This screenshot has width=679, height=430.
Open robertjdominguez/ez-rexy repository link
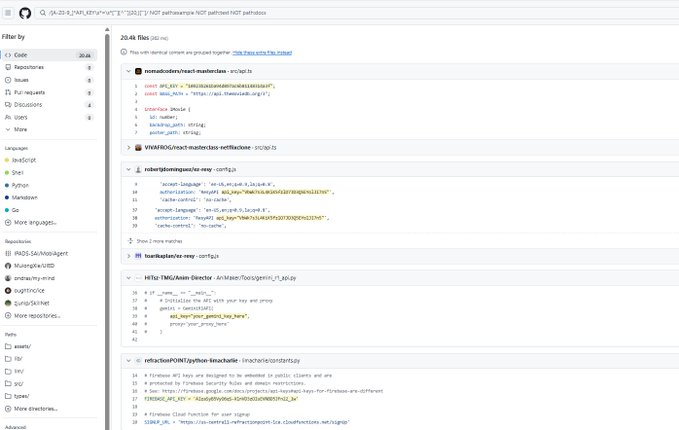(178, 169)
